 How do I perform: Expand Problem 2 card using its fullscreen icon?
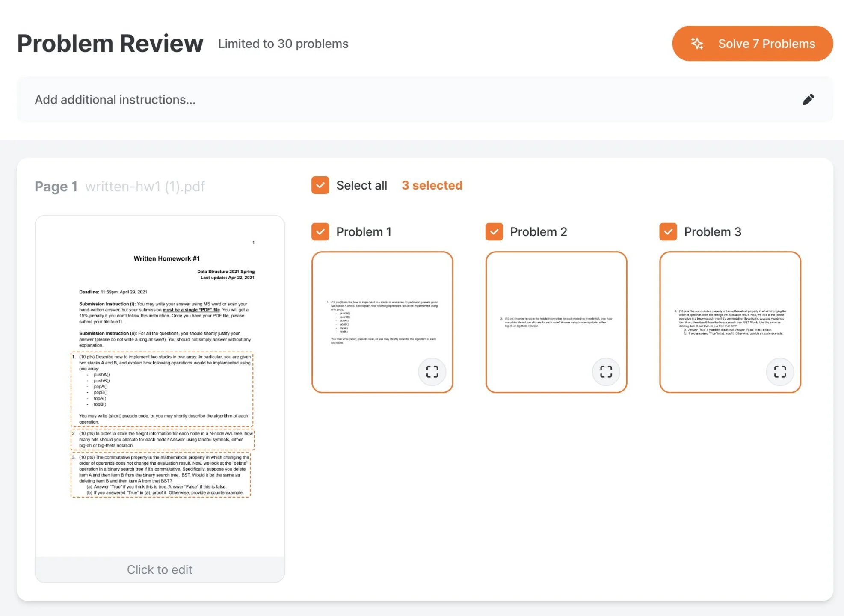click(x=606, y=372)
